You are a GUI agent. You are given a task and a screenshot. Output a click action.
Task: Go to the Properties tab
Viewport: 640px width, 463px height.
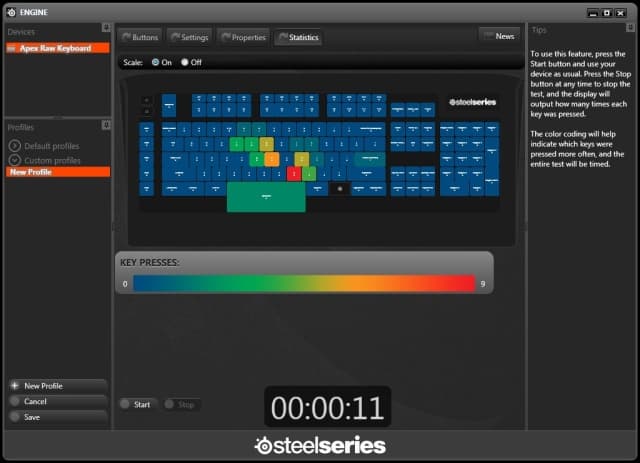(x=243, y=37)
